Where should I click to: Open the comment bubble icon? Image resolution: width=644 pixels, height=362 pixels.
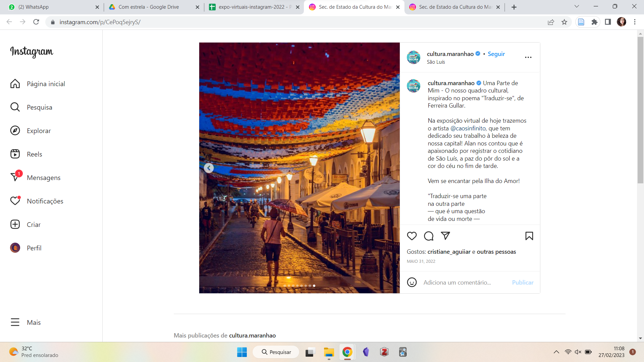pyautogui.click(x=428, y=236)
